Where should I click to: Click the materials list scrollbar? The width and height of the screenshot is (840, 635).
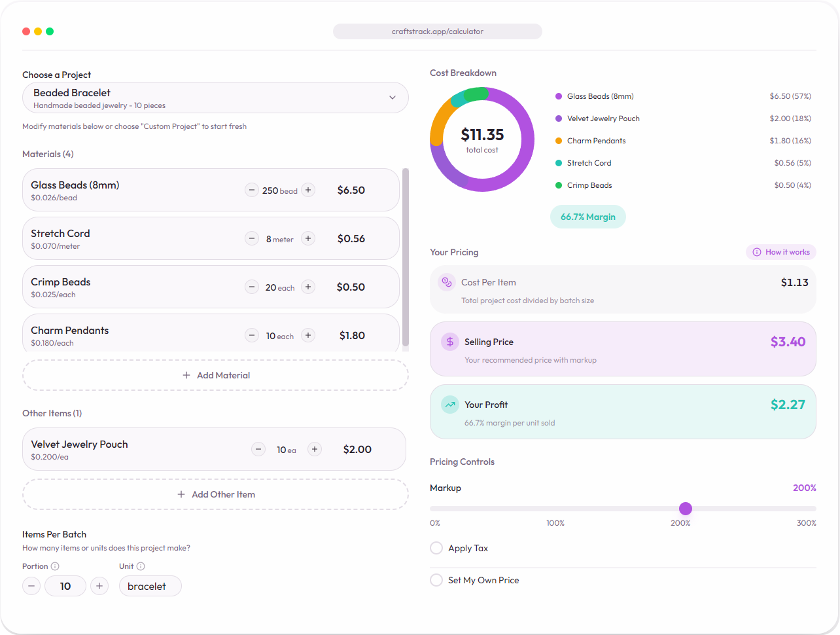406,257
